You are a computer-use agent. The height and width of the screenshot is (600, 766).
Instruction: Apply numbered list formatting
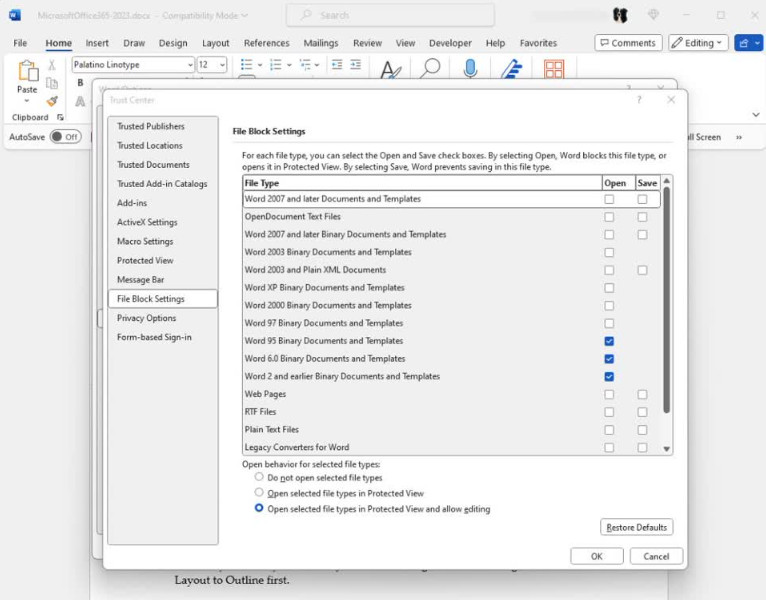(x=276, y=64)
